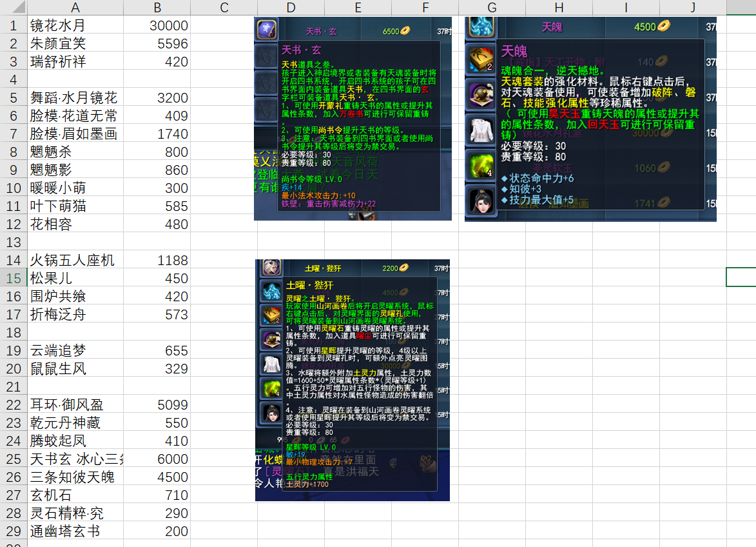Select column A by its header

[75, 7]
